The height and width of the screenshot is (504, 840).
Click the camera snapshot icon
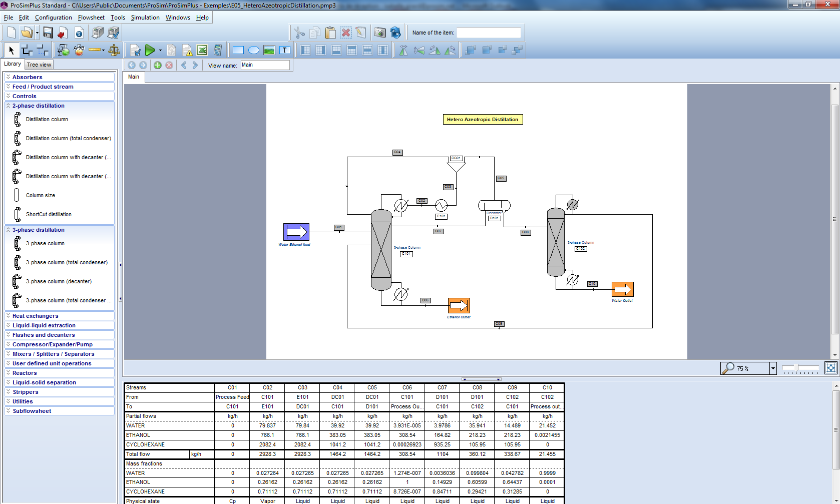(379, 33)
